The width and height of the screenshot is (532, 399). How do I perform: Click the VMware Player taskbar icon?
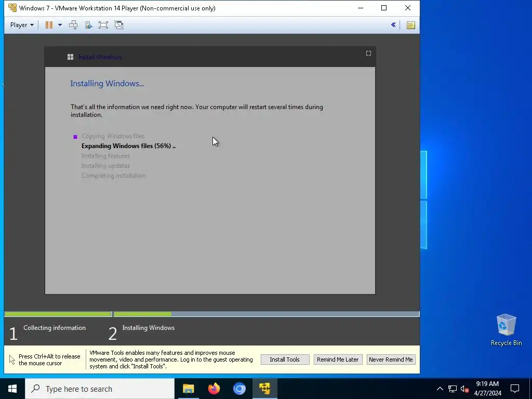click(264, 389)
